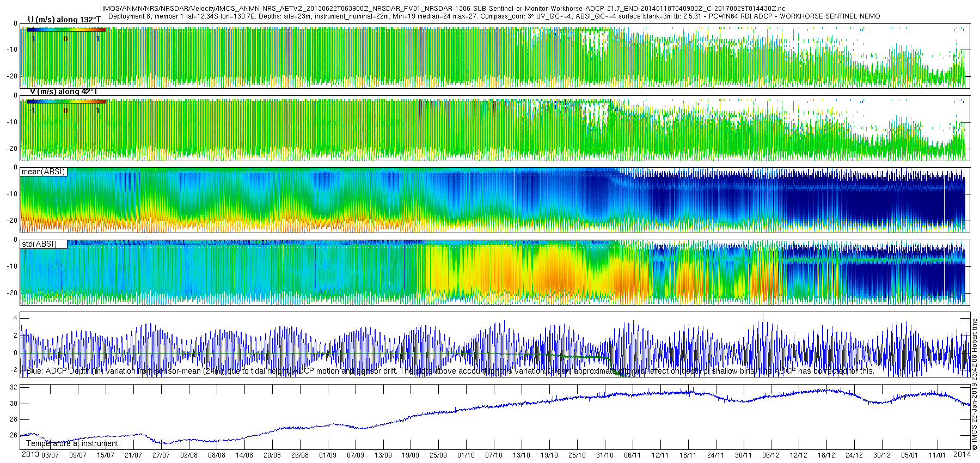The height and width of the screenshot is (463, 980).
Task: Click the 4 tick on depth variation axis
Action: pos(15,318)
